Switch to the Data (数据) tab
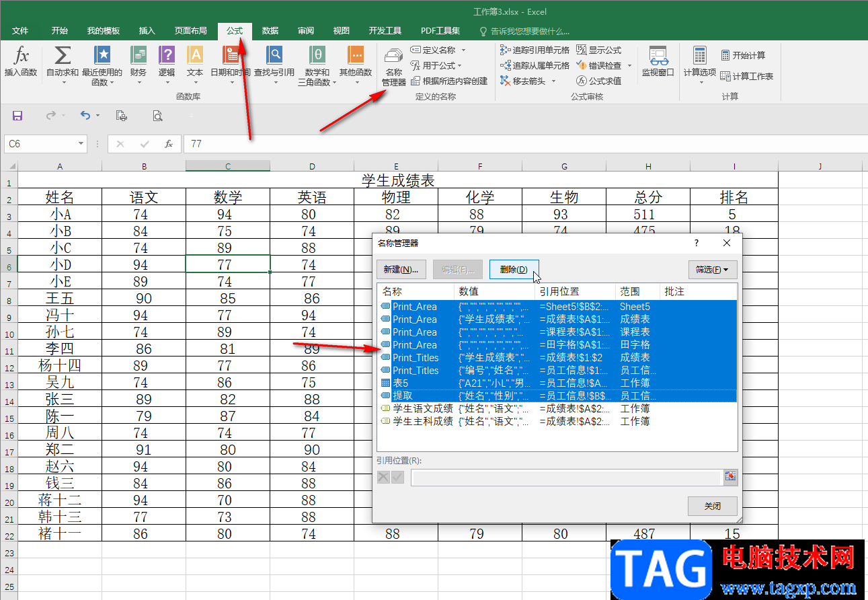The image size is (868, 600). [x=270, y=31]
